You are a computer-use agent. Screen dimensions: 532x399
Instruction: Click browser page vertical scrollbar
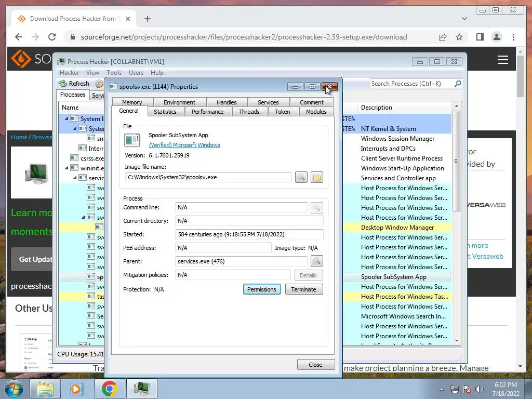(x=520, y=76)
